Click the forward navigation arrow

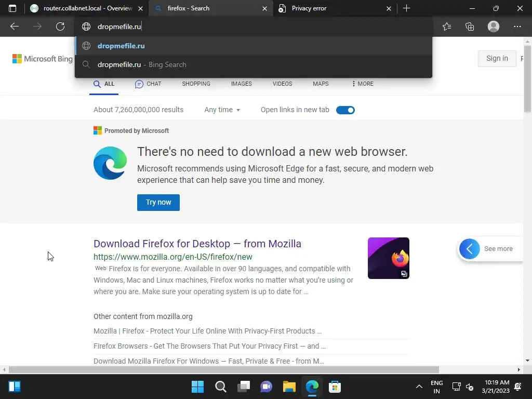click(37, 26)
